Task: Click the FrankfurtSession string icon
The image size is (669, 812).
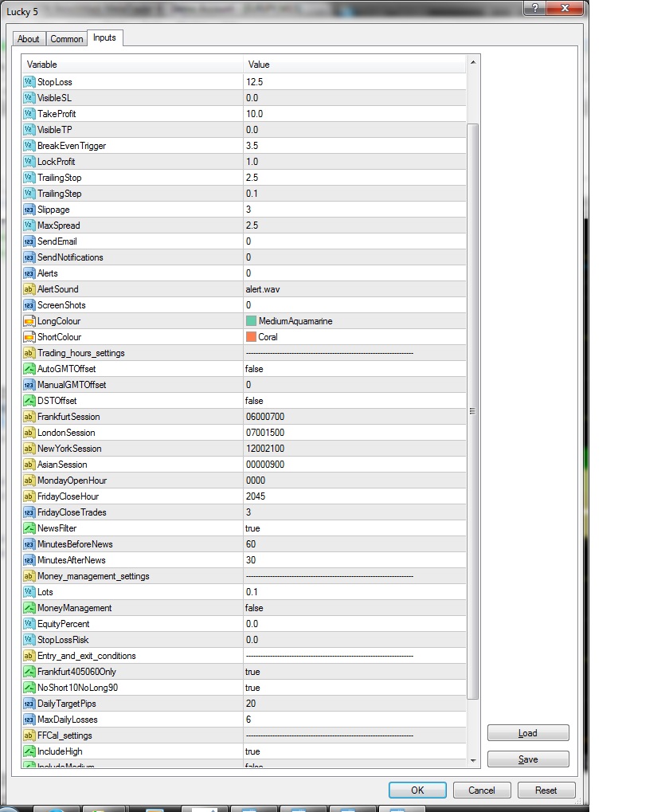Action: pos(29,417)
